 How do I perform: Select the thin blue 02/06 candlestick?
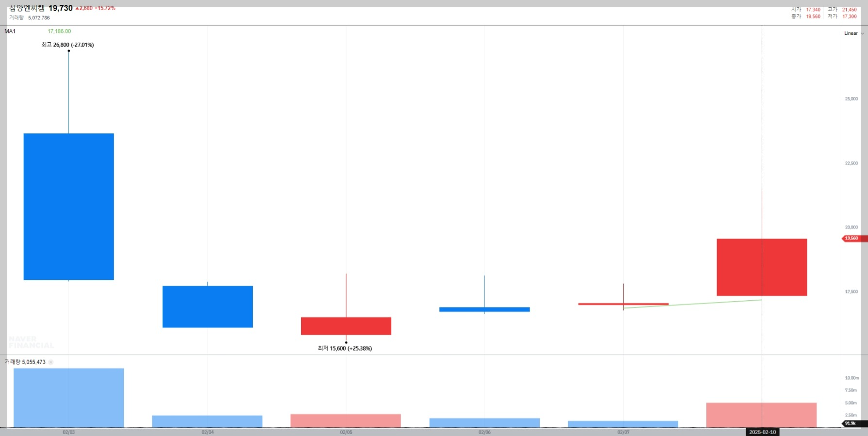[484, 309]
